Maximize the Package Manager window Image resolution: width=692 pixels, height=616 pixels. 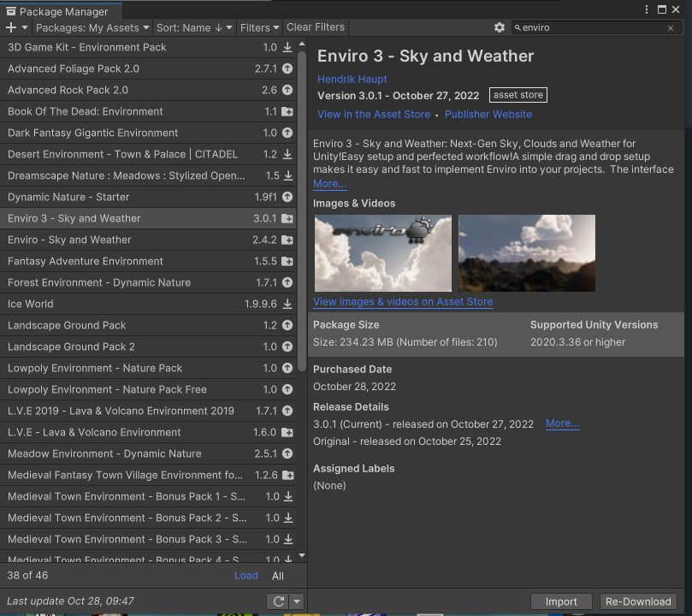[661, 9]
